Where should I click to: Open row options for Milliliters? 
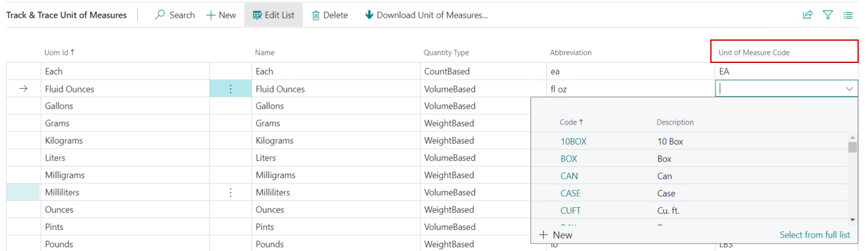coord(231,192)
